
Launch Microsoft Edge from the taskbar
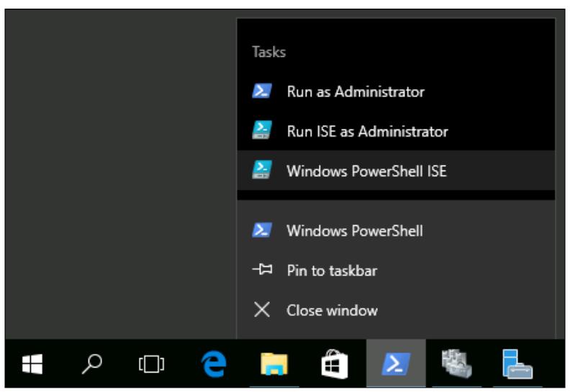(x=214, y=364)
